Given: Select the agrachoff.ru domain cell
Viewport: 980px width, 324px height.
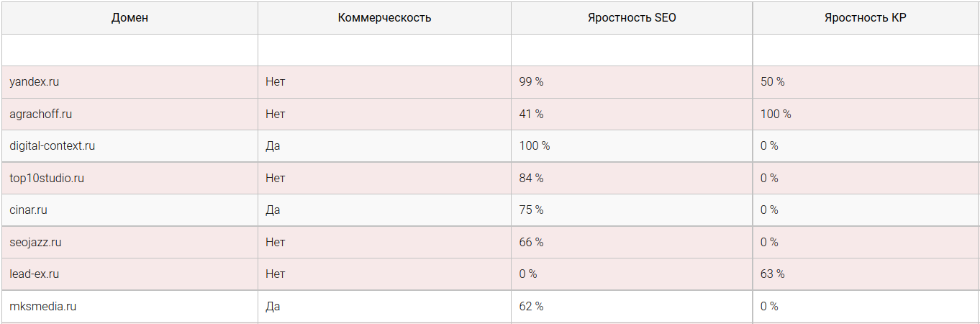Looking at the screenshot, I should point(41,114).
